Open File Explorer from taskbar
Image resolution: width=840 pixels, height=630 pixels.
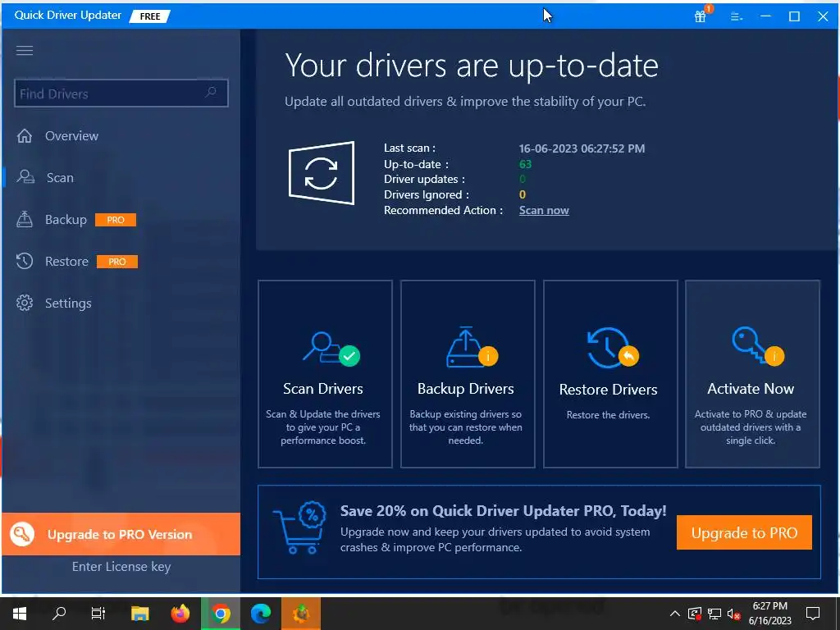pyautogui.click(x=139, y=614)
